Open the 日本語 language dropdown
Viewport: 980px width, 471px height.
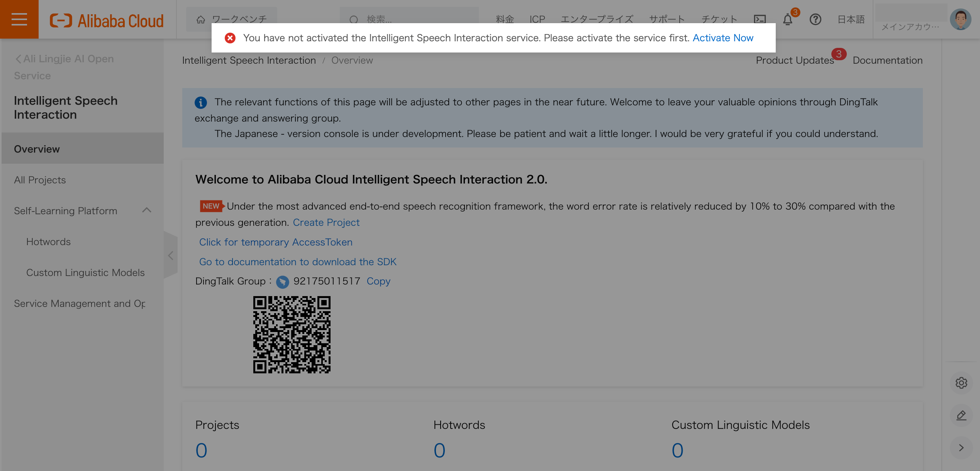tap(851, 19)
